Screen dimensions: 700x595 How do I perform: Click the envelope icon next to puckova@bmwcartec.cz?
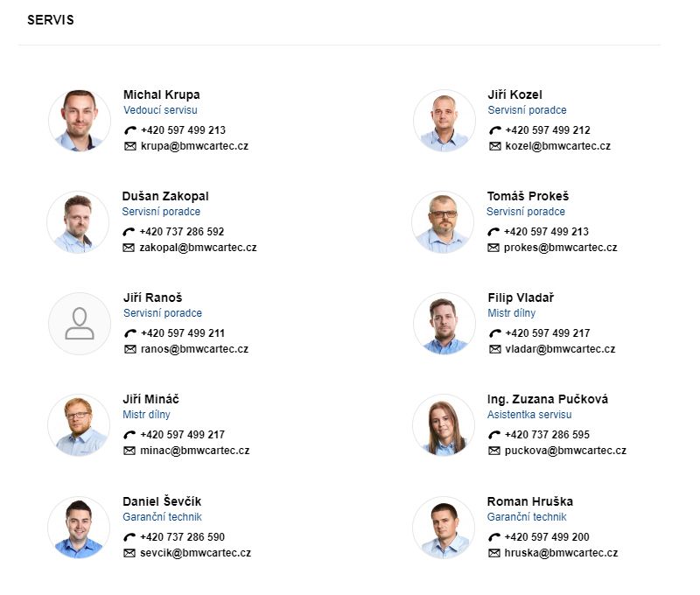[x=494, y=451]
